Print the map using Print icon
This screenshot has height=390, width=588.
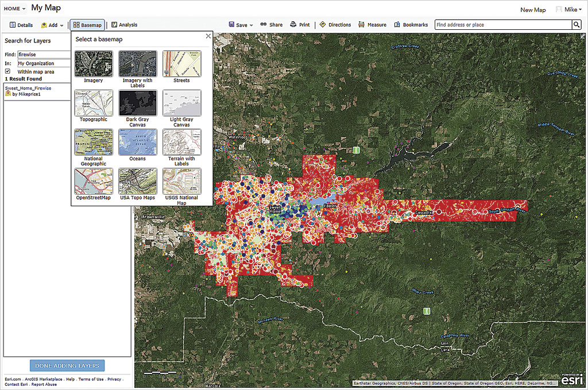[x=293, y=25]
